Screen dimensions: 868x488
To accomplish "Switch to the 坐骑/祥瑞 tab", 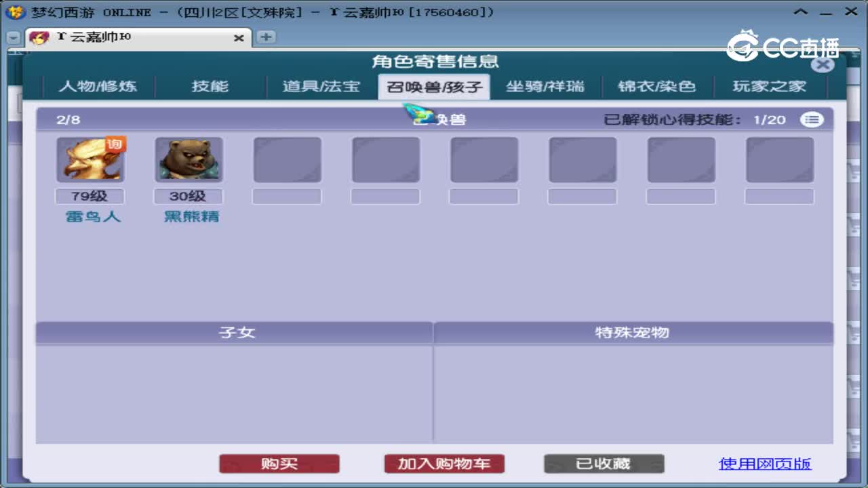I will (x=545, y=87).
